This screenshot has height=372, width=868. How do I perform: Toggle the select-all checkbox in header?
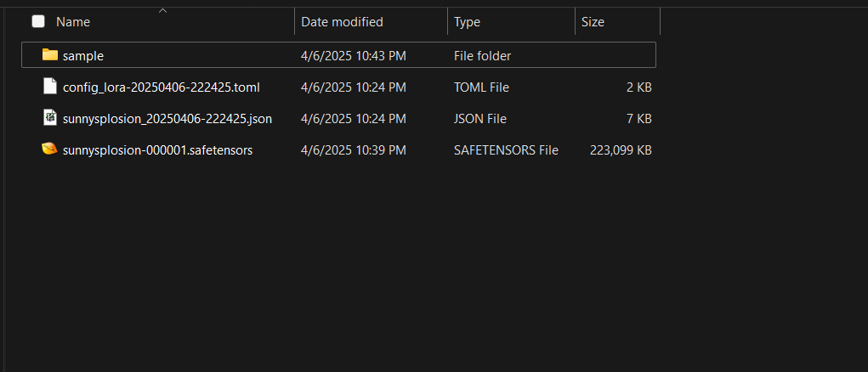pyautogui.click(x=38, y=21)
